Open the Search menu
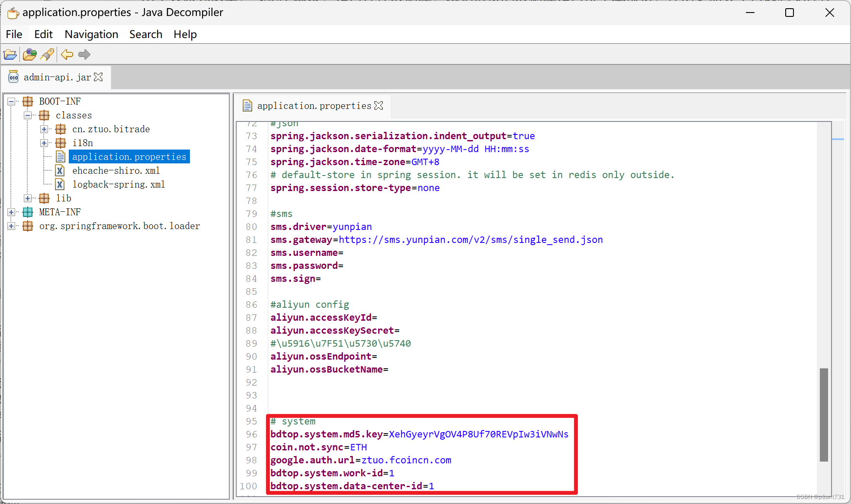This screenshot has width=851, height=504. click(x=145, y=34)
